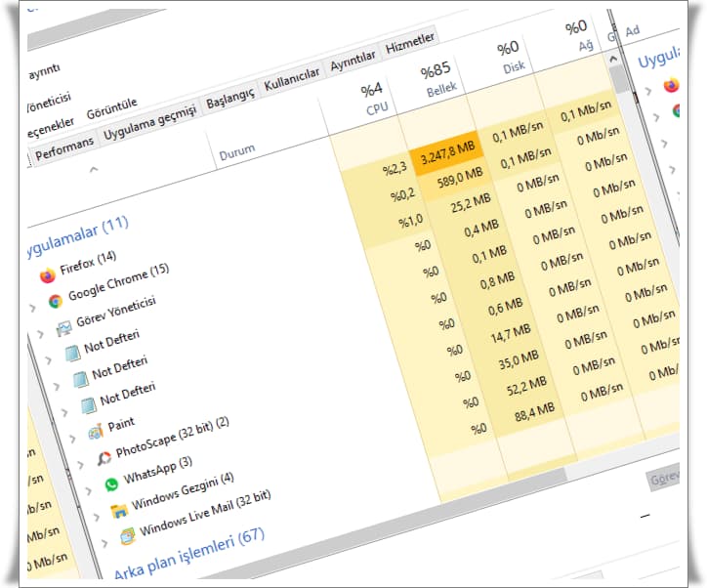Switch to the Hizmetler tab
Viewport: 707px width, 588px height.
[x=409, y=43]
